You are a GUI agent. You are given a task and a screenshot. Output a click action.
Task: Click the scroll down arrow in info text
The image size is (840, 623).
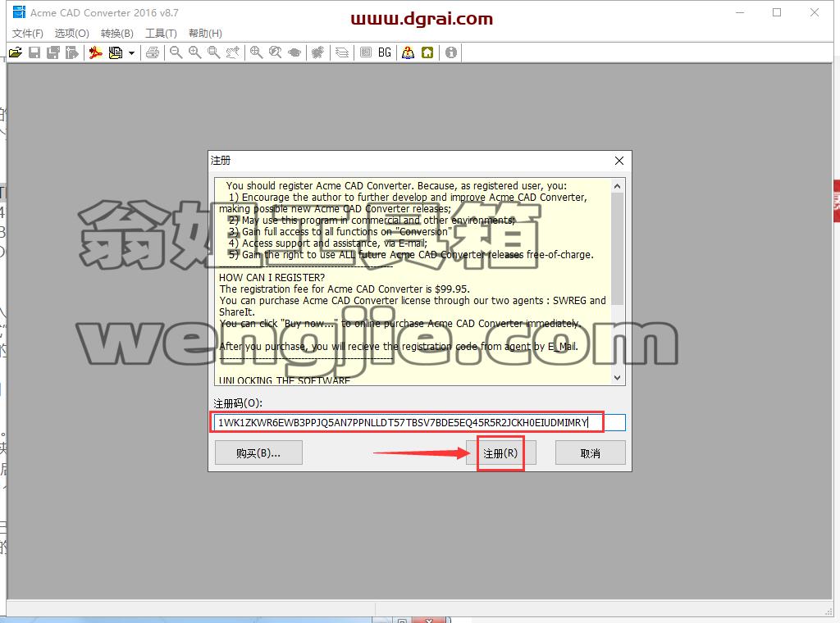click(617, 378)
